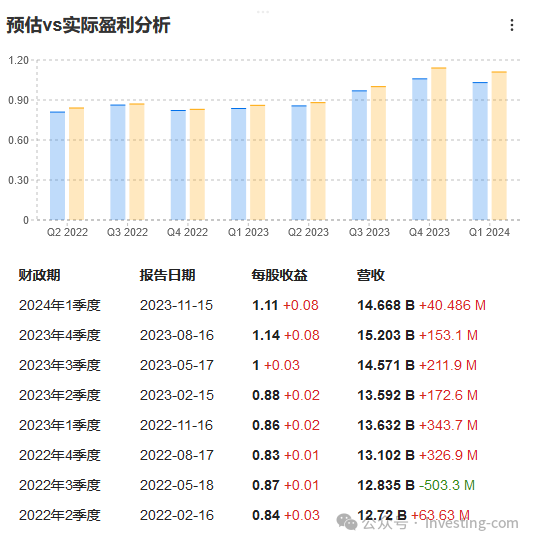Select the orange Q4 2023 actual bar
This screenshot has height=544, width=536.
click(439, 144)
